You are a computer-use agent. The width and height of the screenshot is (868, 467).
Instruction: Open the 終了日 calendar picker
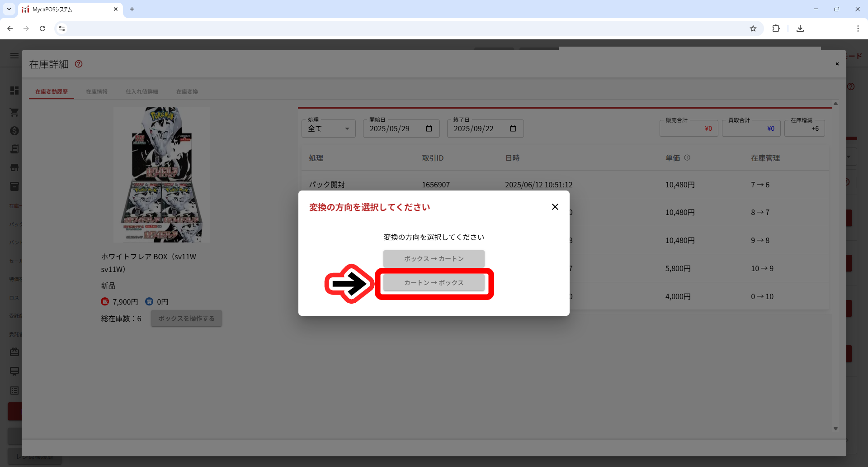tap(513, 129)
